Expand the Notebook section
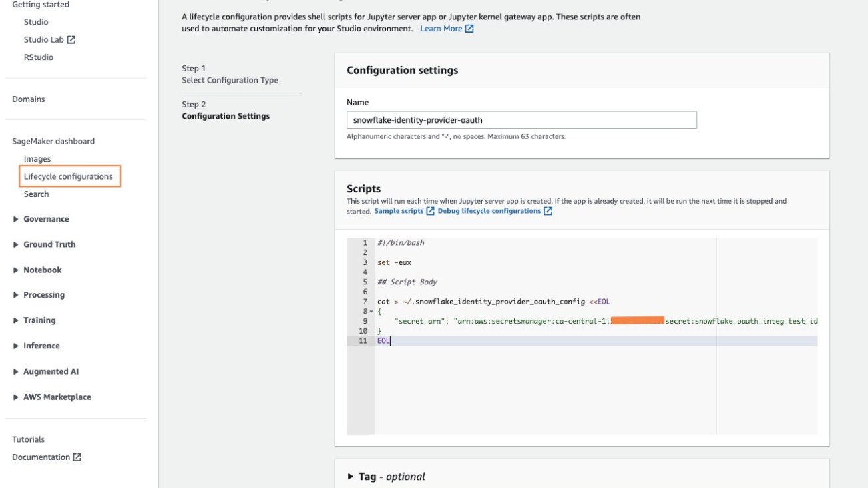 [16, 270]
